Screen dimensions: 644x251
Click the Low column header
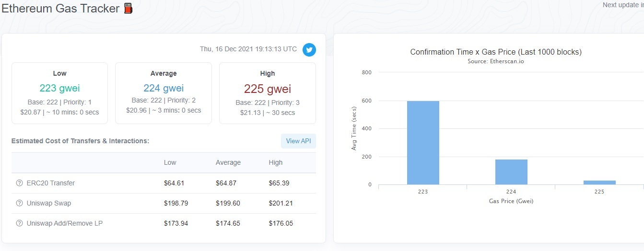click(170, 162)
